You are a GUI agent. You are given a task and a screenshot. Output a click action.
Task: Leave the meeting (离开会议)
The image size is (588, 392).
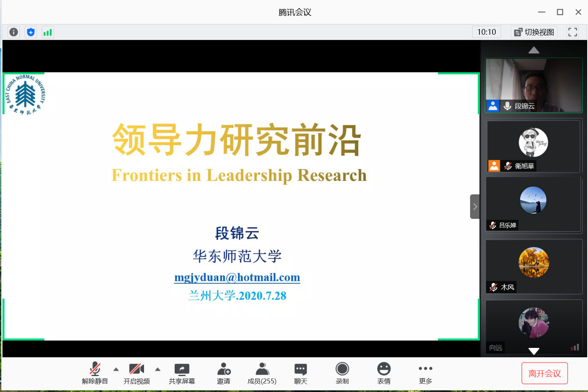544,373
